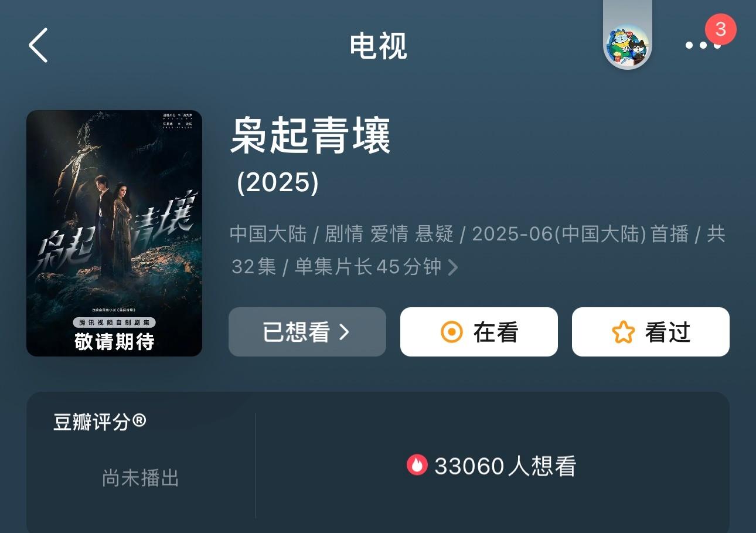Image resolution: width=756 pixels, height=533 pixels.
Task: Click the orange circle icon beside 在看
Action: tap(451, 332)
